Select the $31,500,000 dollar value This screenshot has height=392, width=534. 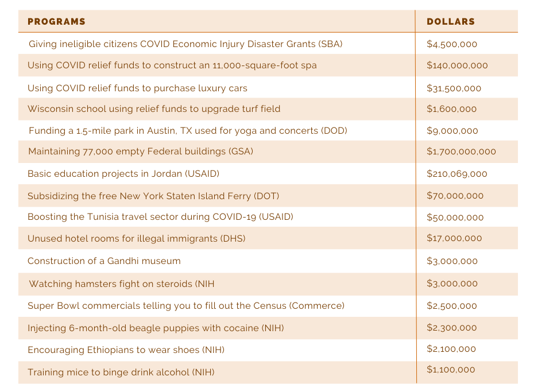(454, 88)
